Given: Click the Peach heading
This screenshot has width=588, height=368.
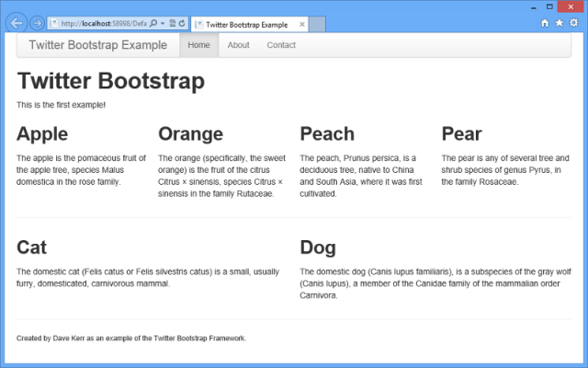Looking at the screenshot, I should tap(327, 134).
